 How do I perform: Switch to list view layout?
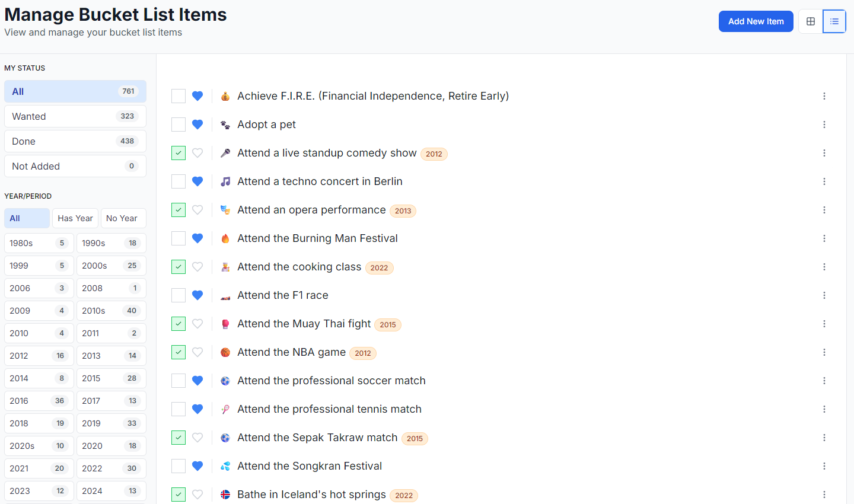pyautogui.click(x=834, y=21)
